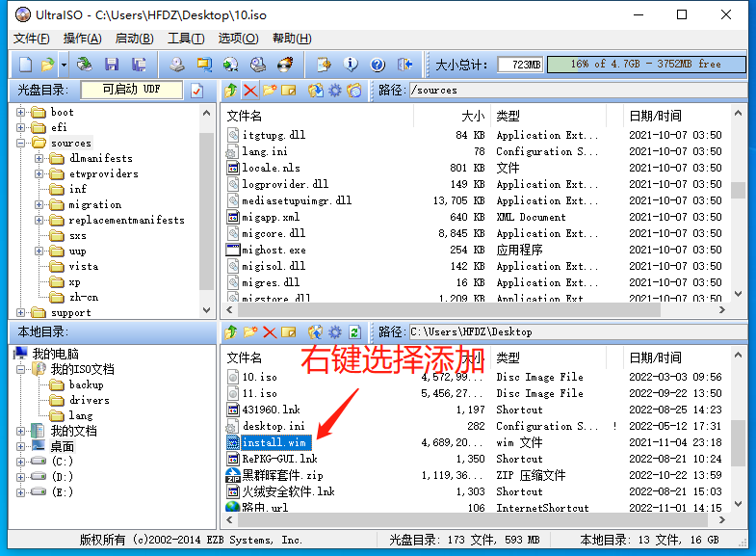Click the 可启动 UDF image type field
Viewport: 756px width, 556px height.
[x=132, y=90]
